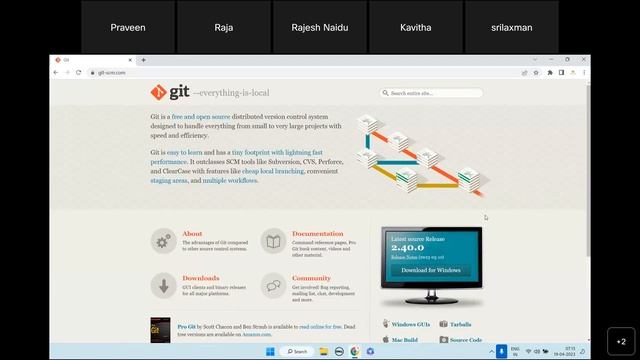Close the Git browser tab

pyautogui.click(x=130, y=60)
